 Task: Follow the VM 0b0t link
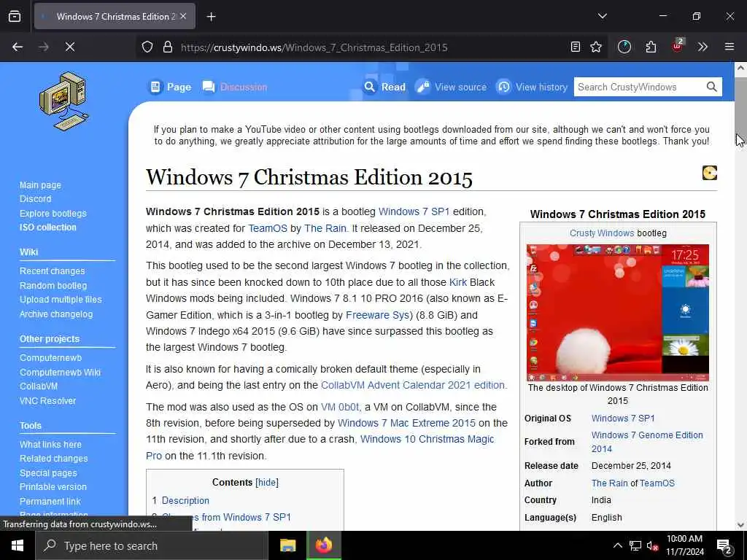pos(340,407)
